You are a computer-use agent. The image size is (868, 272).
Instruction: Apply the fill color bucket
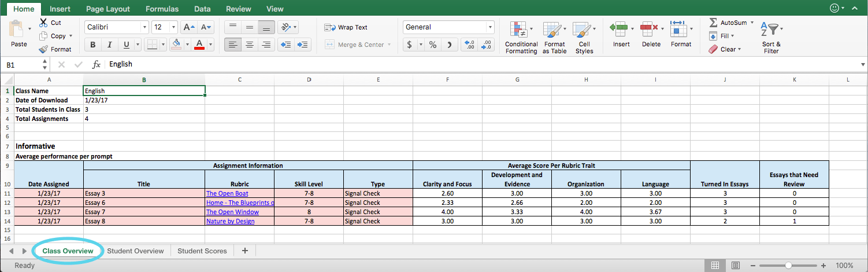tap(176, 45)
